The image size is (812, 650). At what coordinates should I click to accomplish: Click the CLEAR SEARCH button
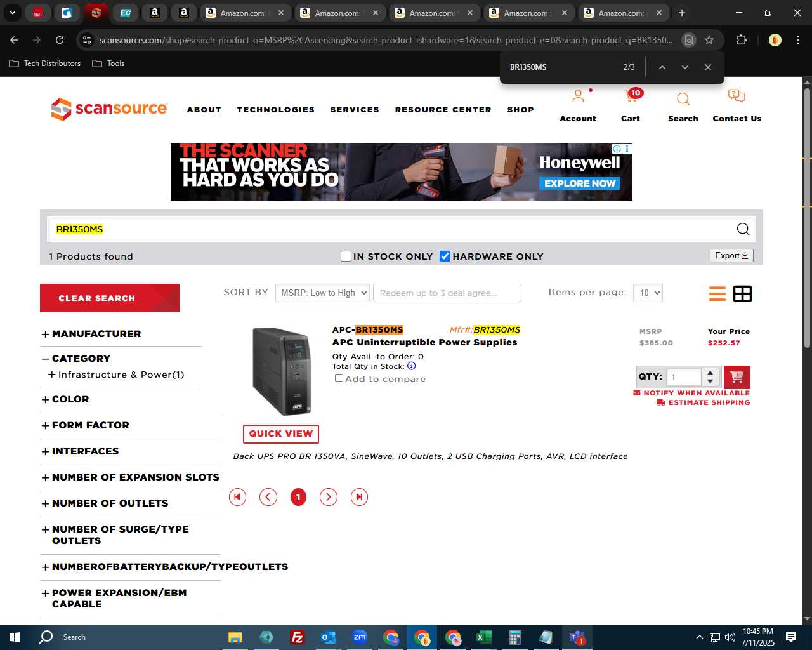click(x=110, y=298)
